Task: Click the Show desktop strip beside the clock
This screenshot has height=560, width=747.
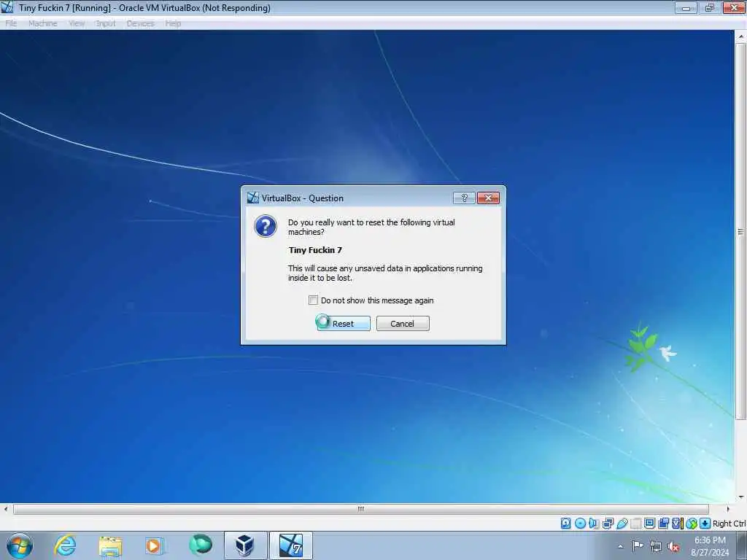Action: (741, 545)
